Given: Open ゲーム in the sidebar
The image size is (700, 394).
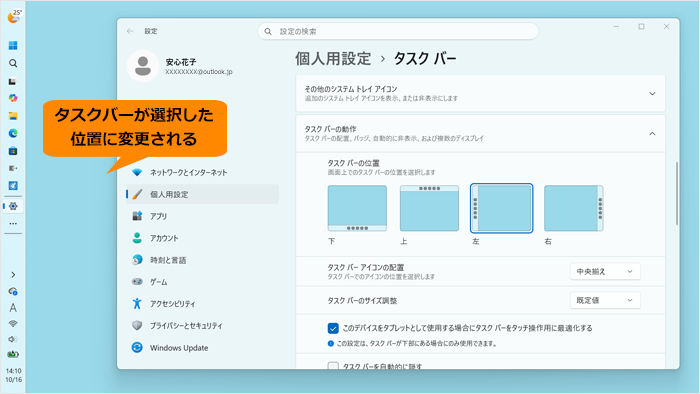Looking at the screenshot, I should click(202, 282).
